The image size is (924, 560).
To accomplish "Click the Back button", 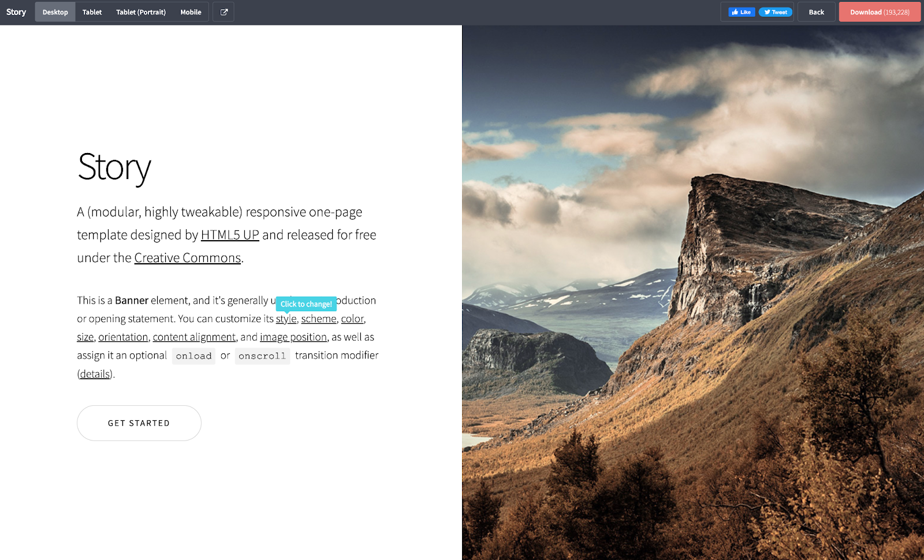I will [816, 12].
